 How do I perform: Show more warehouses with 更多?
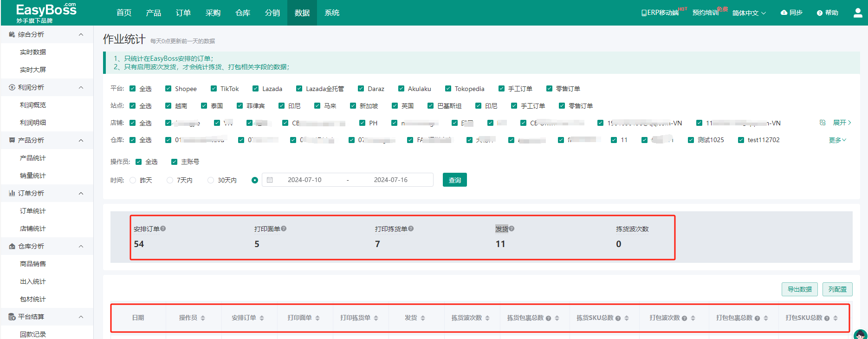(838, 140)
